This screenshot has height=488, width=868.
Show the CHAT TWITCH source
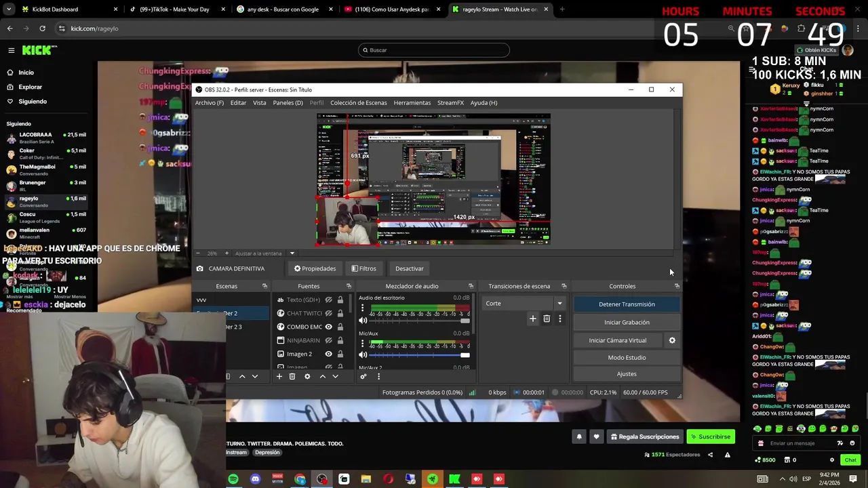pos(329,313)
